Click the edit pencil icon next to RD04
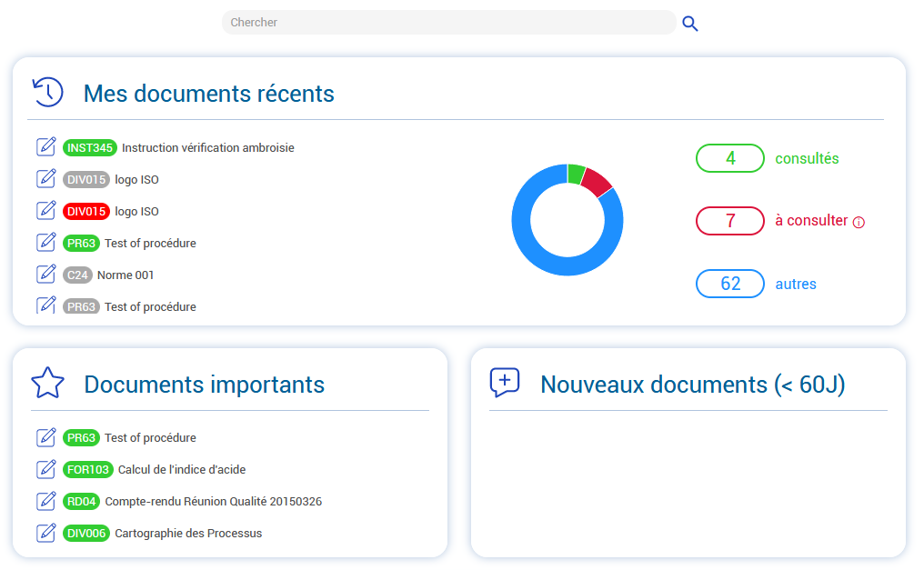Image resolution: width=924 pixels, height=570 pixels. pos(45,501)
